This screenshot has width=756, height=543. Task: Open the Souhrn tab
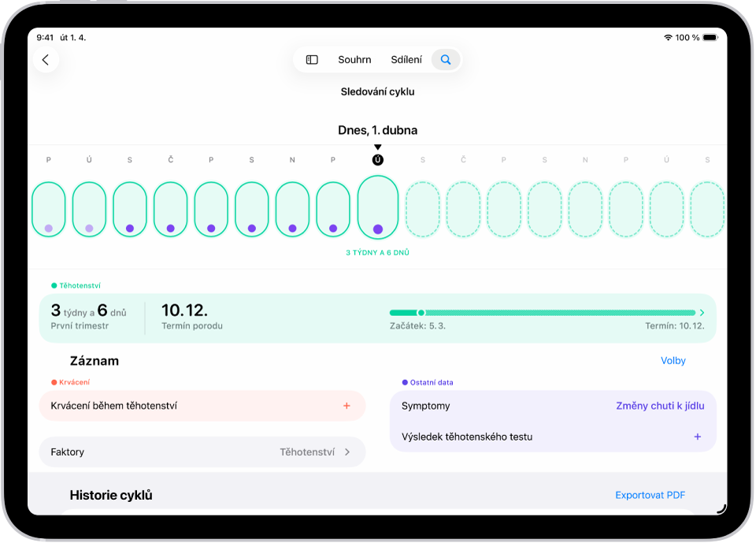(354, 60)
